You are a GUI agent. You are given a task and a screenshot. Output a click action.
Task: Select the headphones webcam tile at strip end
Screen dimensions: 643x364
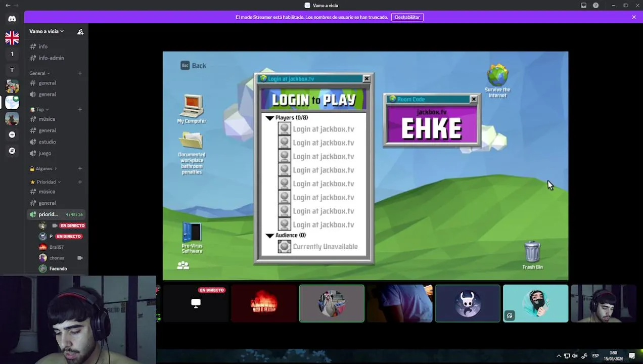point(604,303)
